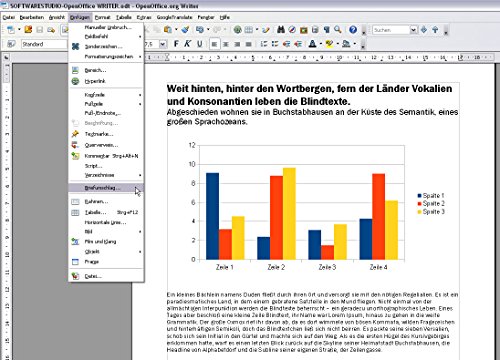Justify text alignment
Screen dimensions: 500x360
249,44
